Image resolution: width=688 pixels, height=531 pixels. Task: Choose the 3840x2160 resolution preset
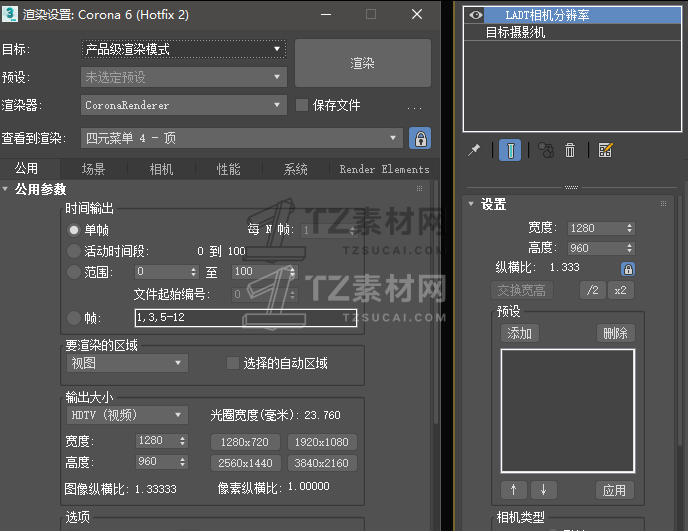[x=322, y=463]
